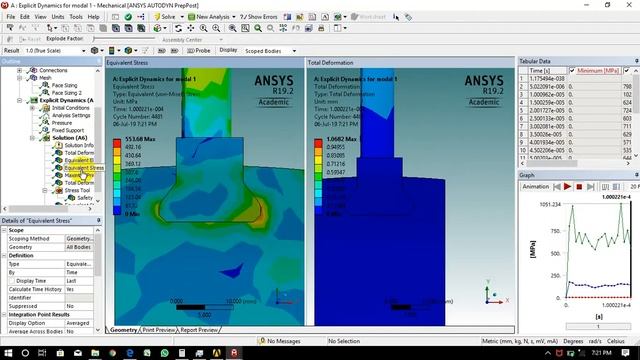This screenshot has height=360, width=640.
Task: Click the Task View taskbar icon
Action: pyautogui.click(x=42, y=353)
